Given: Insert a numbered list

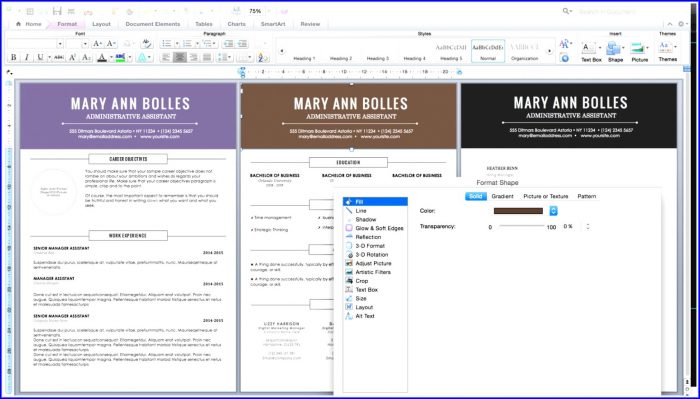Looking at the screenshot, I should [187, 44].
